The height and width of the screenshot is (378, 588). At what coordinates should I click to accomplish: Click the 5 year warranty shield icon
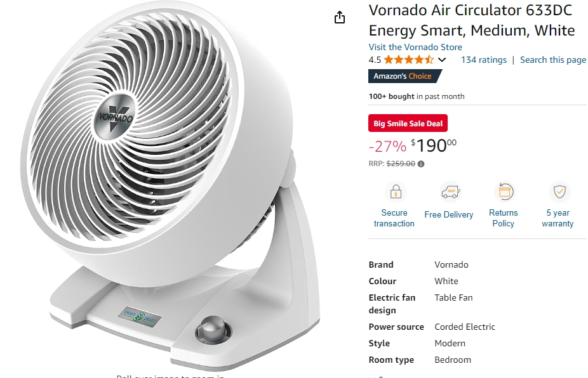tap(559, 192)
